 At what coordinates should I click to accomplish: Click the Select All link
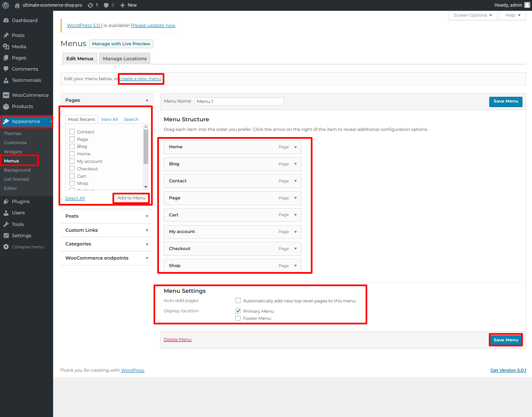point(75,199)
